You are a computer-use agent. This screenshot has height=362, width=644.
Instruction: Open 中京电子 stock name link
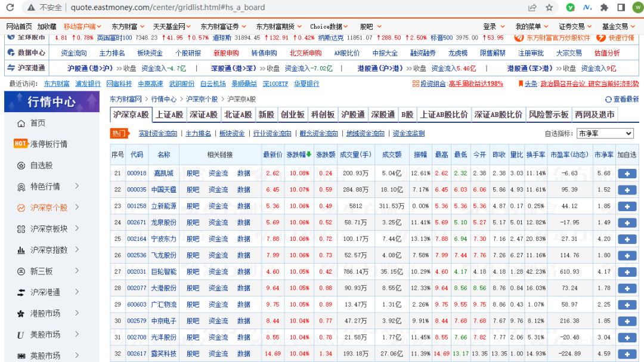[x=163, y=321]
